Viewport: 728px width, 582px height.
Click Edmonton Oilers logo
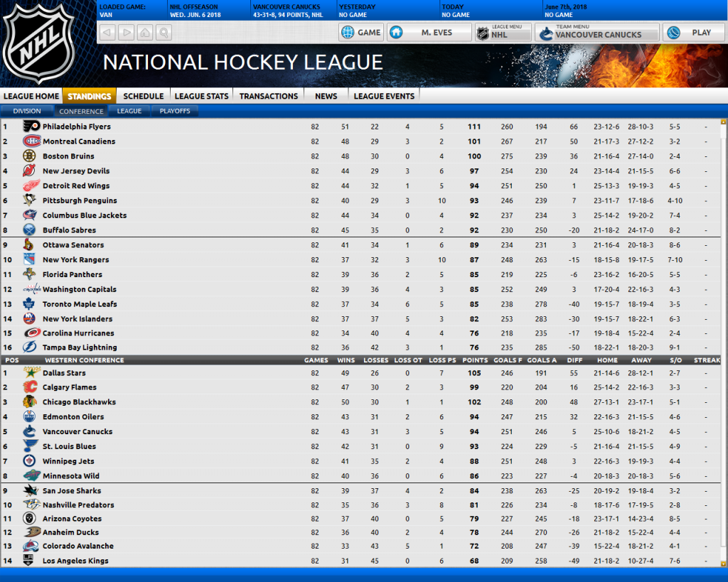click(x=29, y=416)
